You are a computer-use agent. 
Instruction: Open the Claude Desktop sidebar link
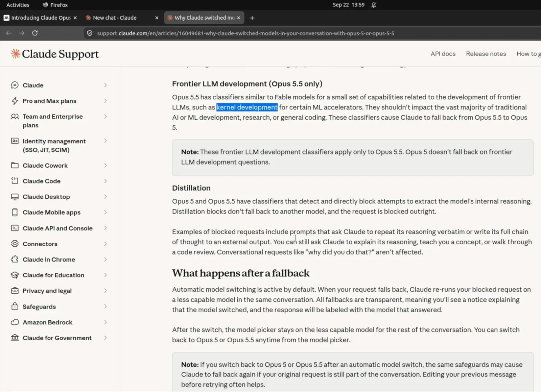click(x=46, y=197)
